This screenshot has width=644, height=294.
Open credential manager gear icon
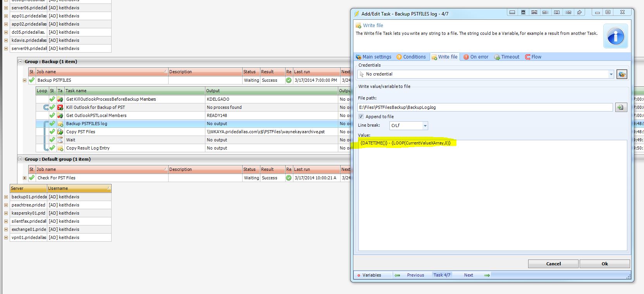tap(622, 74)
